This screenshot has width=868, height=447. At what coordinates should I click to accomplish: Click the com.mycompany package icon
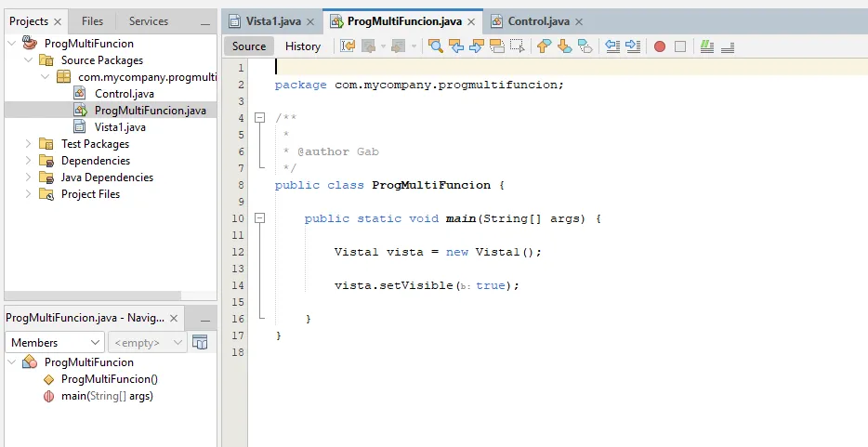click(x=64, y=77)
